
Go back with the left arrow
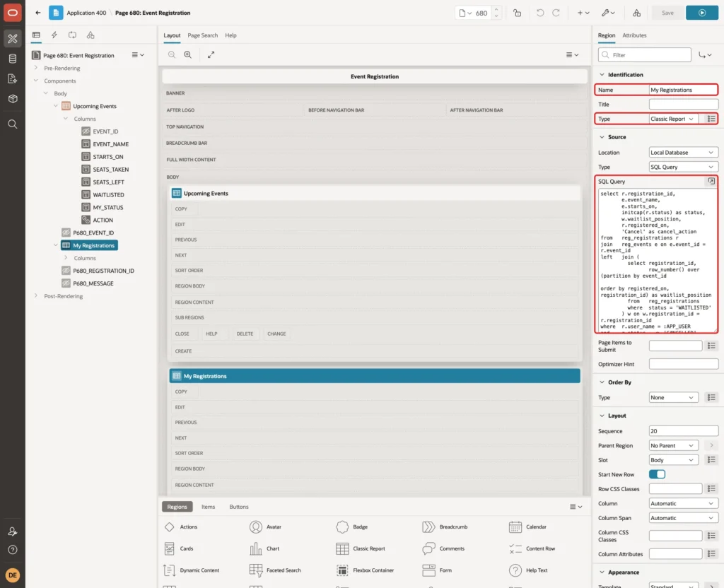tap(38, 13)
